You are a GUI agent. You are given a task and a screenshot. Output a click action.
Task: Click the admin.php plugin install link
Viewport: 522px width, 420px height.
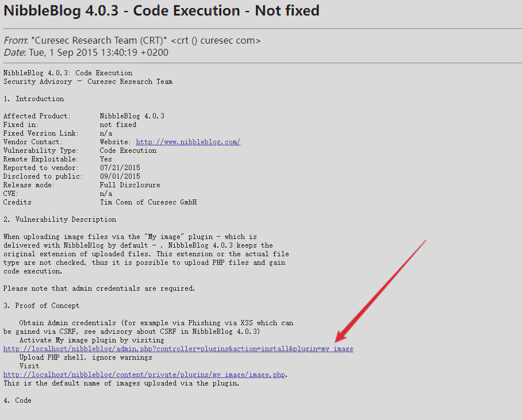click(x=178, y=349)
